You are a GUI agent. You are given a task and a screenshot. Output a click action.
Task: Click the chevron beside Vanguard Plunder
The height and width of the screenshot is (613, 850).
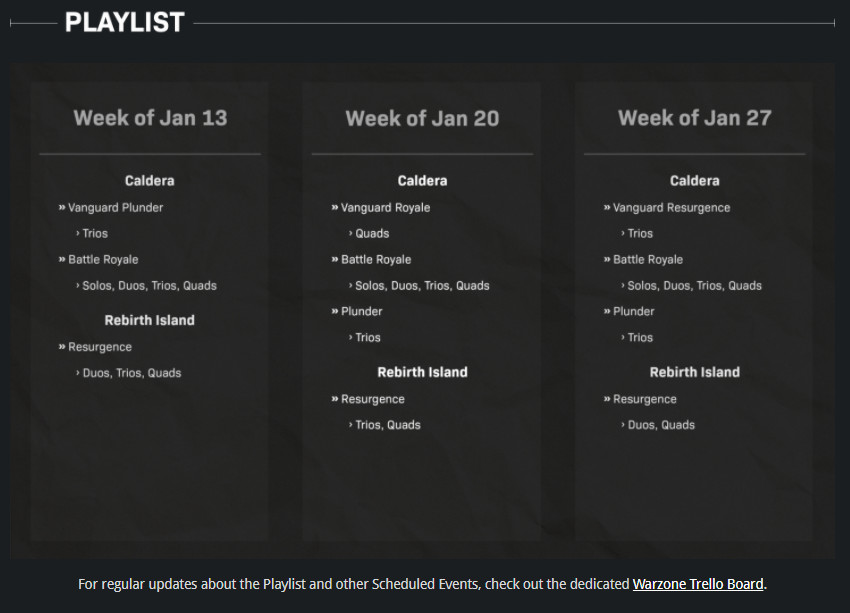pos(62,208)
